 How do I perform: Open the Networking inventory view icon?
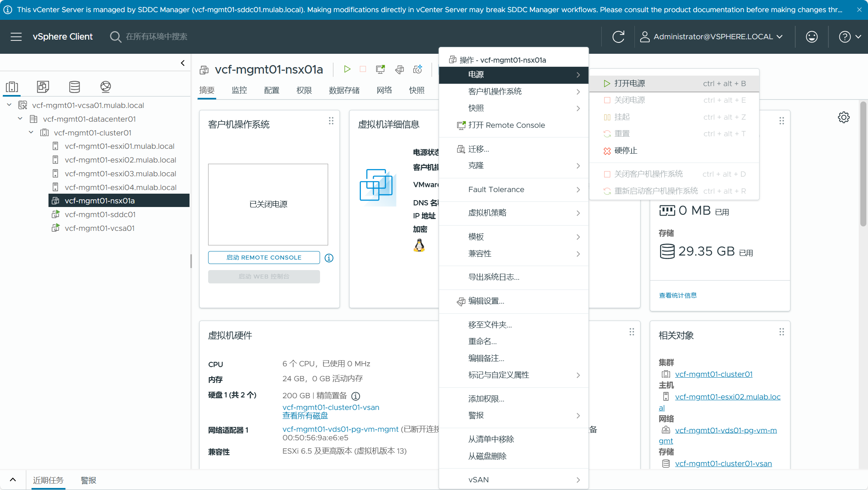[105, 87]
